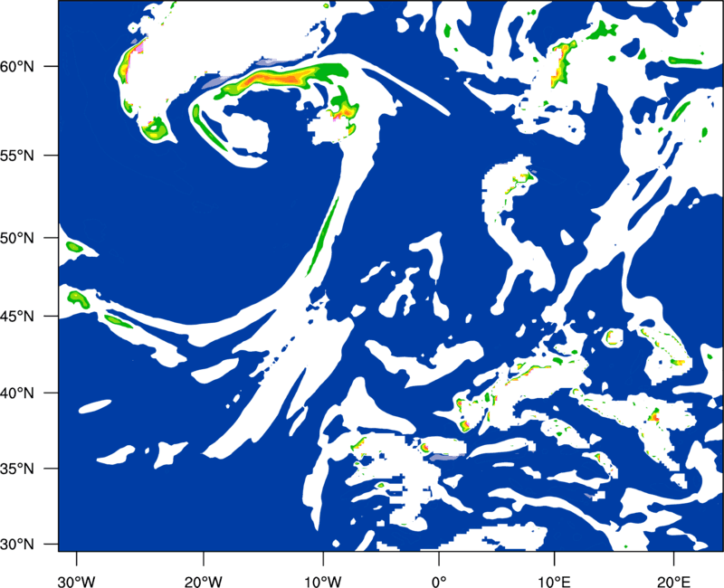Click the 40°N latitude label
The width and height of the screenshot is (724, 588).
point(17,394)
